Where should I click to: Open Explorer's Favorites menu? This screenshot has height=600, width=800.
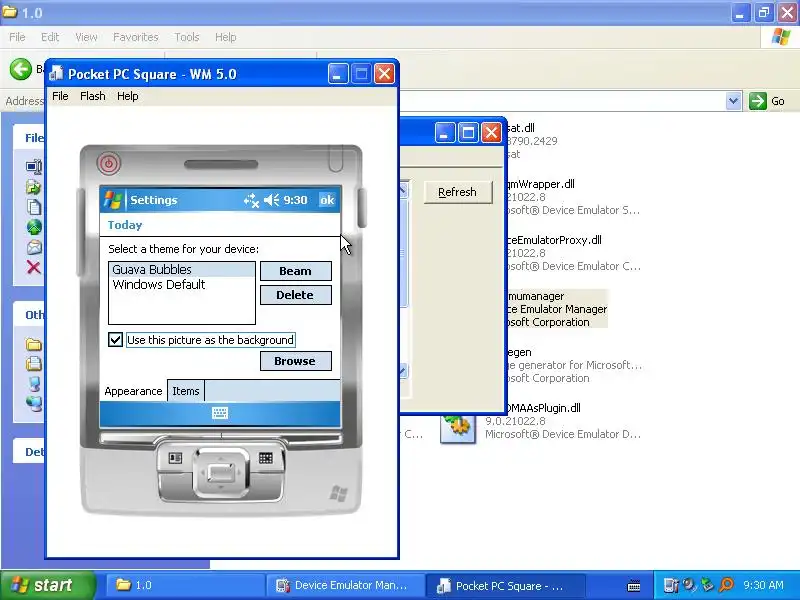(136, 37)
